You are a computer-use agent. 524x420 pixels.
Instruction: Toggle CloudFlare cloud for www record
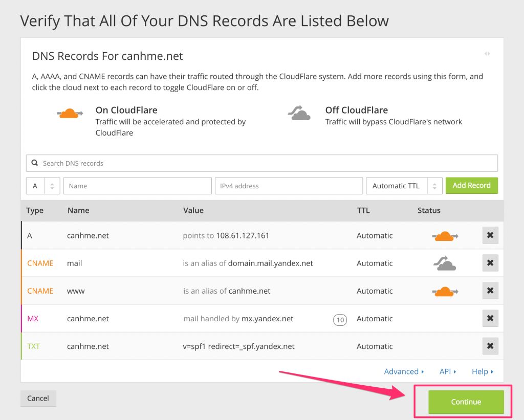coord(445,291)
